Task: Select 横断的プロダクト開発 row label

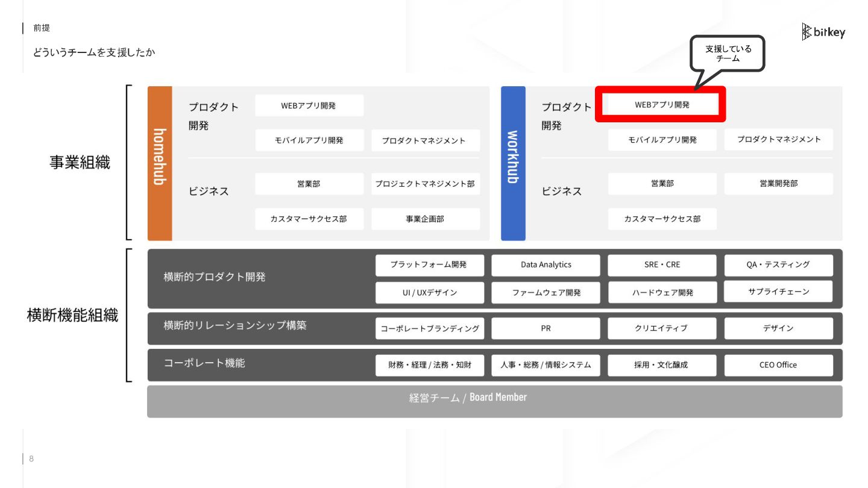Action: [x=215, y=277]
